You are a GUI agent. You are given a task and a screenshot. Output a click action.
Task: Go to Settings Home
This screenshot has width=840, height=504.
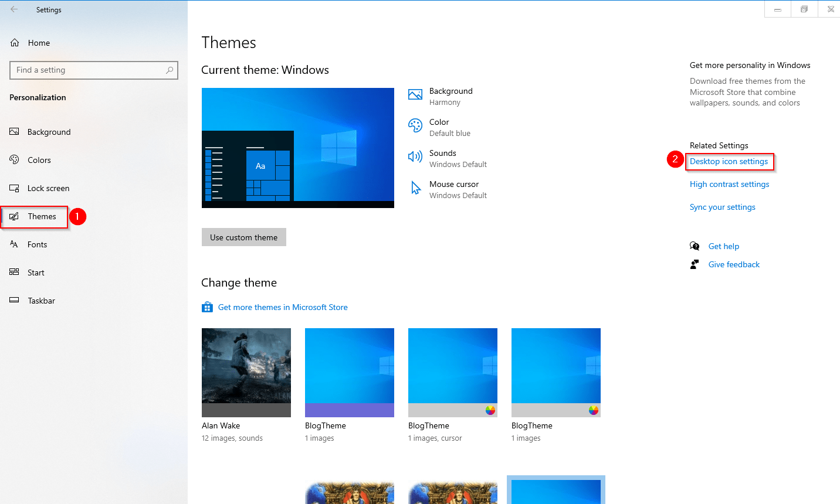(38, 42)
